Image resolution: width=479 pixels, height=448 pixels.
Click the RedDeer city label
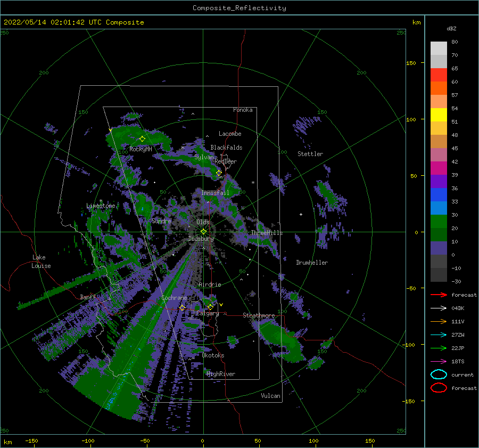click(x=226, y=161)
